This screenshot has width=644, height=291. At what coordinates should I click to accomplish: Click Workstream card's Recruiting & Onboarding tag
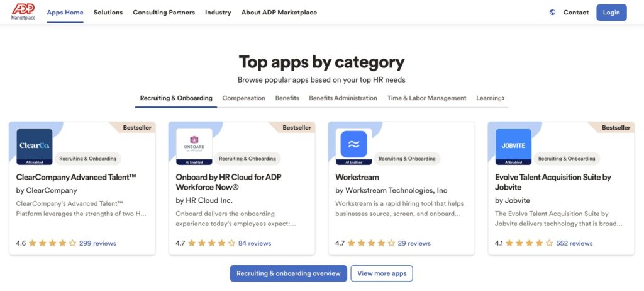[x=407, y=159]
